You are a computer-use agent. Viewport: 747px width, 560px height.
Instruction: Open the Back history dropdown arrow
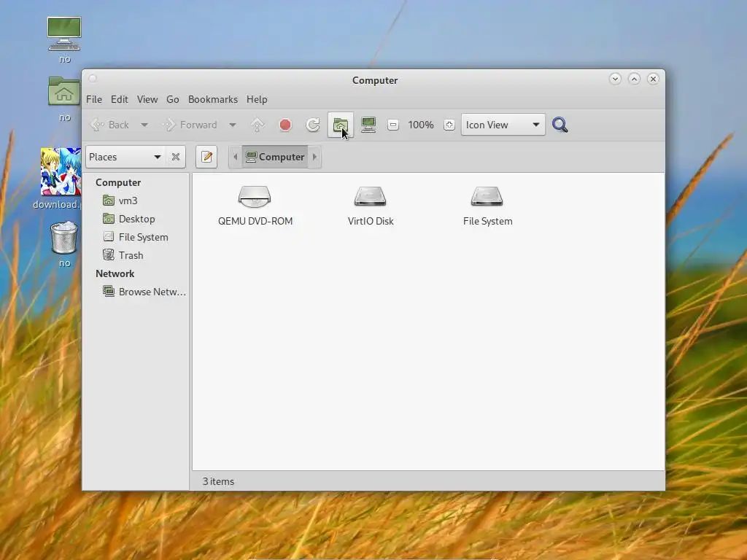[x=144, y=125]
